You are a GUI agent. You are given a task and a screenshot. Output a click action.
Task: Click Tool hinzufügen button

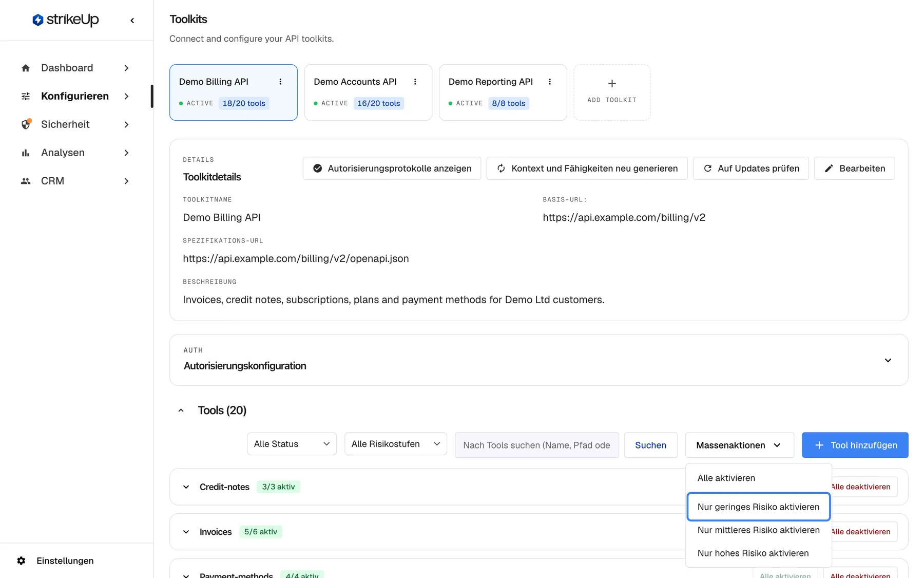pyautogui.click(x=855, y=445)
